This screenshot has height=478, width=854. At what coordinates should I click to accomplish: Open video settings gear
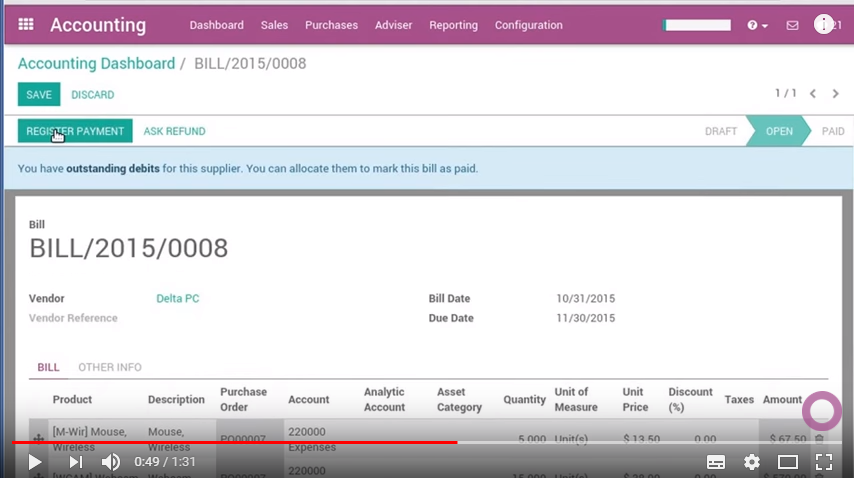(x=752, y=462)
